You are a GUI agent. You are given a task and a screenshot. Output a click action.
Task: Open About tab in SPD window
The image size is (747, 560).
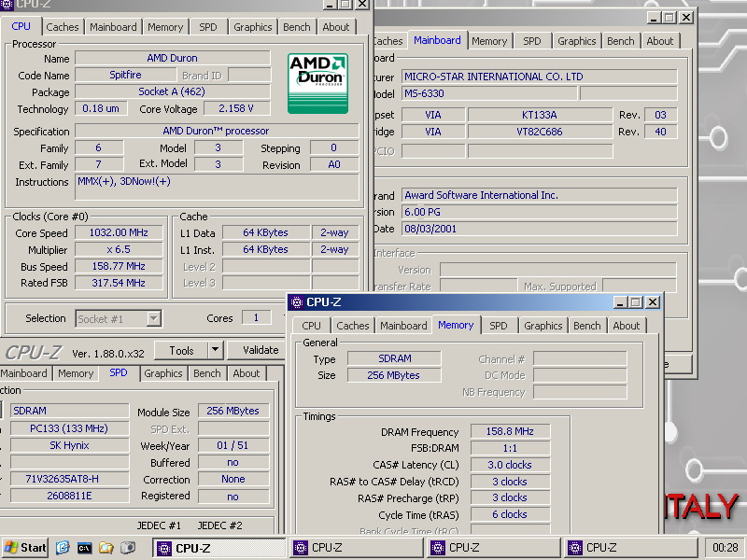pos(247,373)
